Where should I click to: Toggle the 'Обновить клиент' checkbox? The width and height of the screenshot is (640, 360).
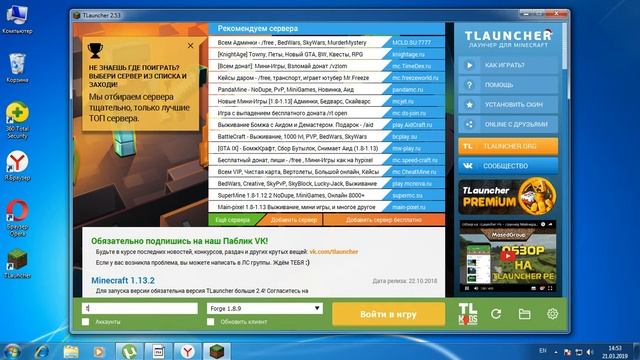click(211, 322)
